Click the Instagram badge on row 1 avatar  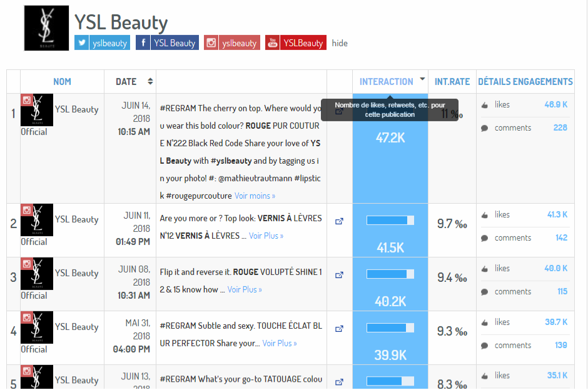coord(27,100)
